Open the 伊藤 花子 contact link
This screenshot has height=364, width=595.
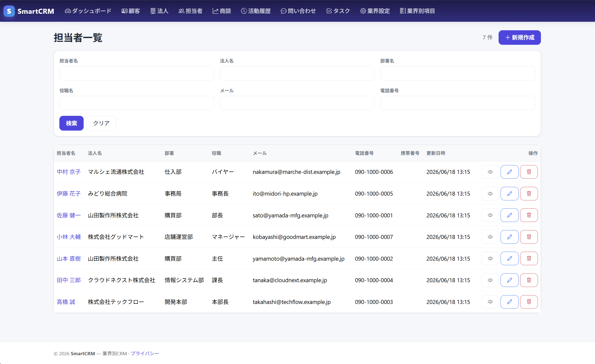pos(69,194)
